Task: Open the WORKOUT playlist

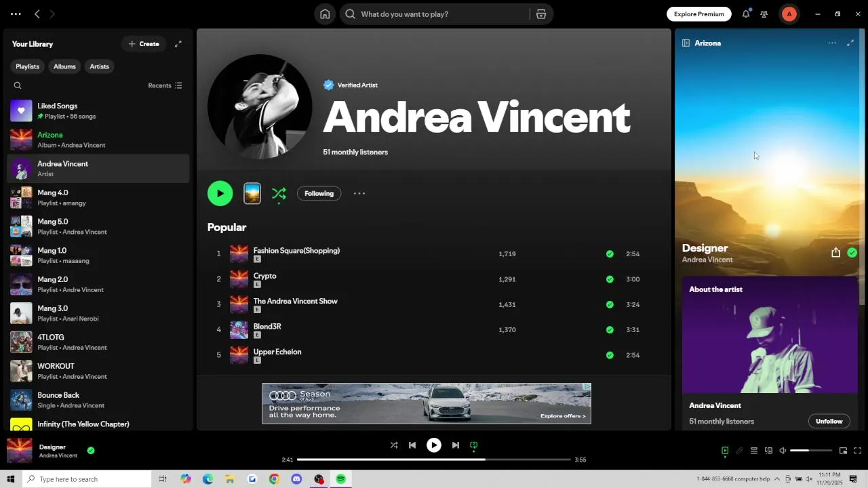Action: click(x=98, y=371)
